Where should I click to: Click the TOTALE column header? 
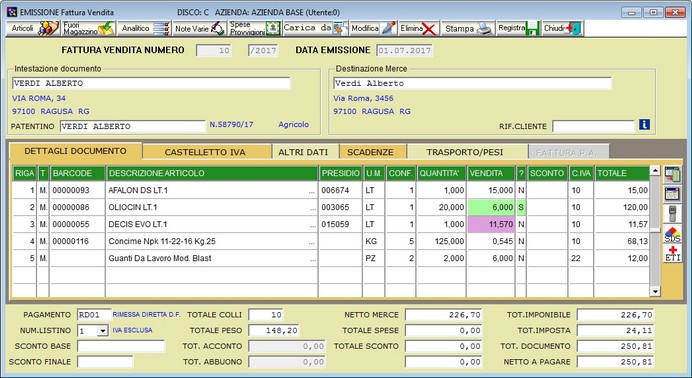(x=622, y=173)
